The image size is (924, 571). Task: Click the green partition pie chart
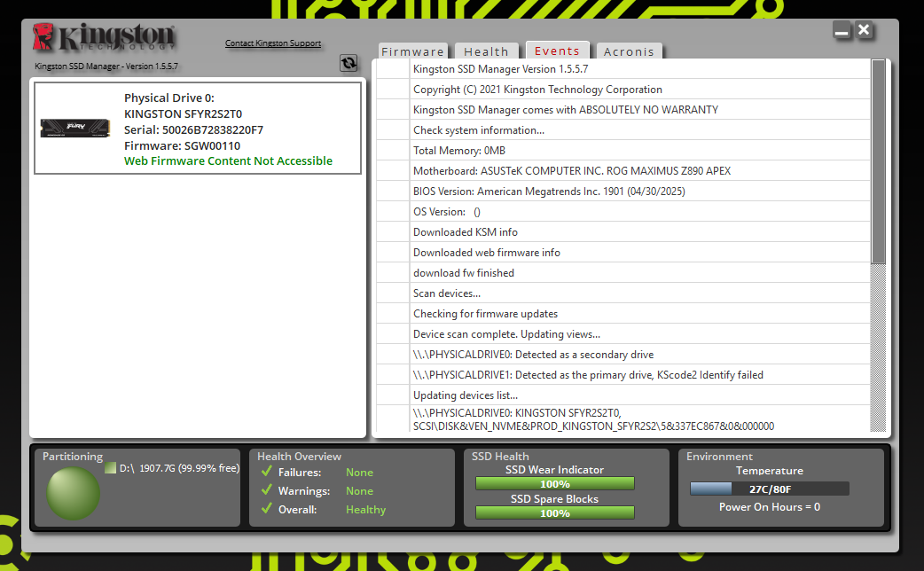point(73,493)
